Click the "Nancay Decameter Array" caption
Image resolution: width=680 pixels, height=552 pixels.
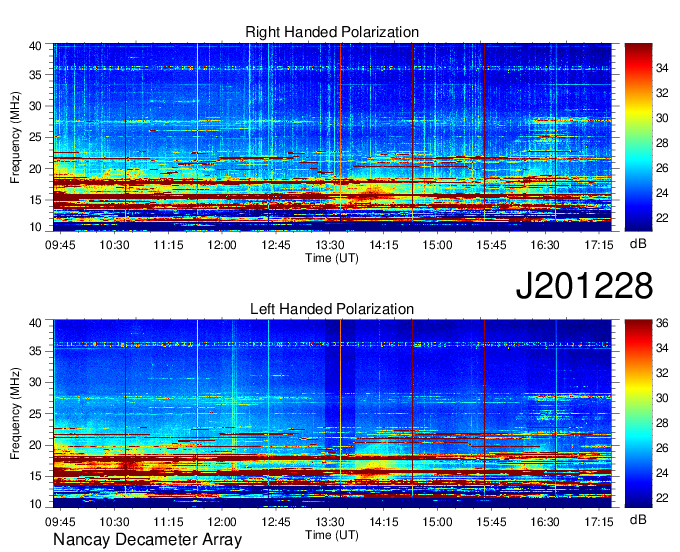pos(147,540)
